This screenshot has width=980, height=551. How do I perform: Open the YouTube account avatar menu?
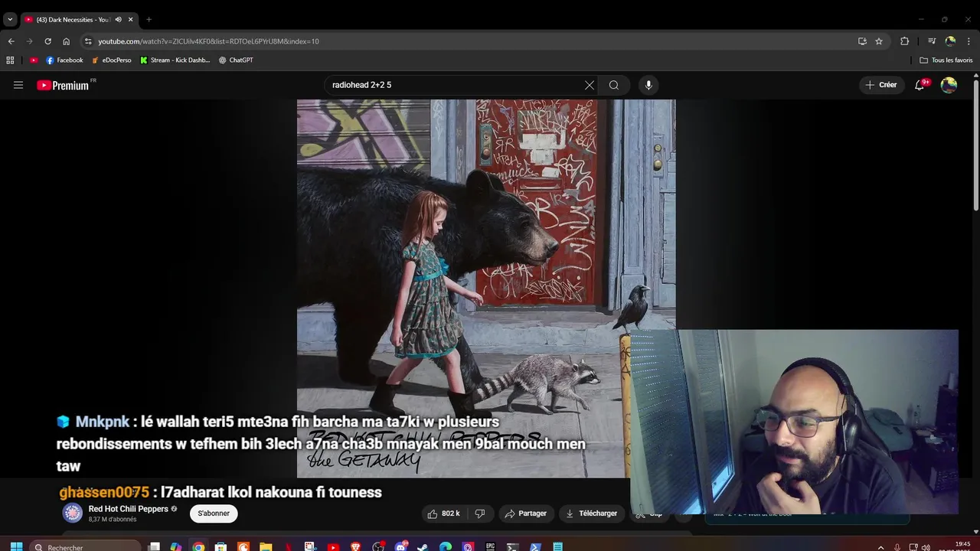pos(949,85)
